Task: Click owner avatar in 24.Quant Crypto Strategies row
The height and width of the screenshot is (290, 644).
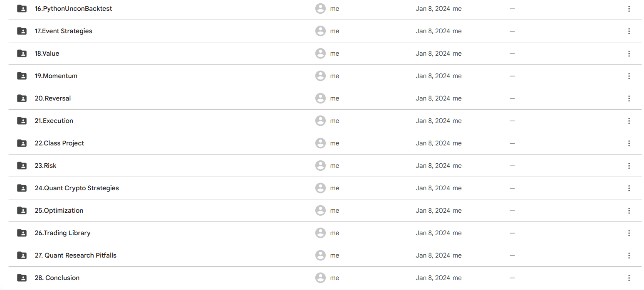Action: point(320,188)
